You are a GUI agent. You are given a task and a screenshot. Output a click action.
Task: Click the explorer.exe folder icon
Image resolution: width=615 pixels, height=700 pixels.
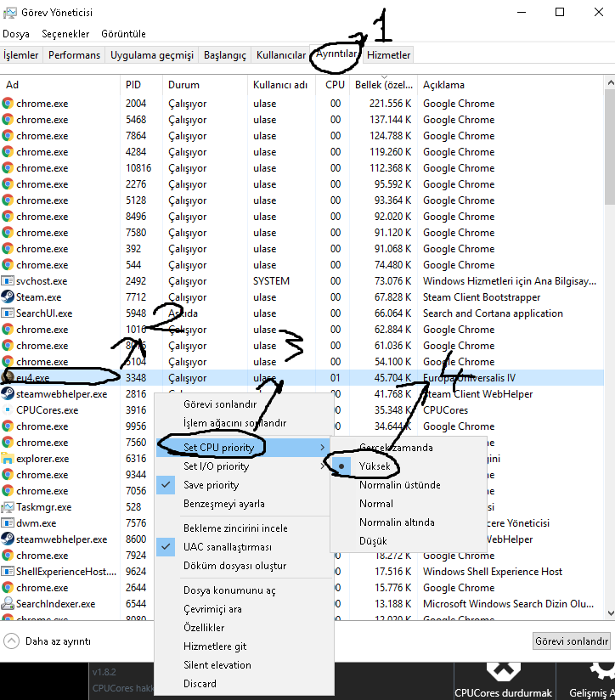point(7,459)
